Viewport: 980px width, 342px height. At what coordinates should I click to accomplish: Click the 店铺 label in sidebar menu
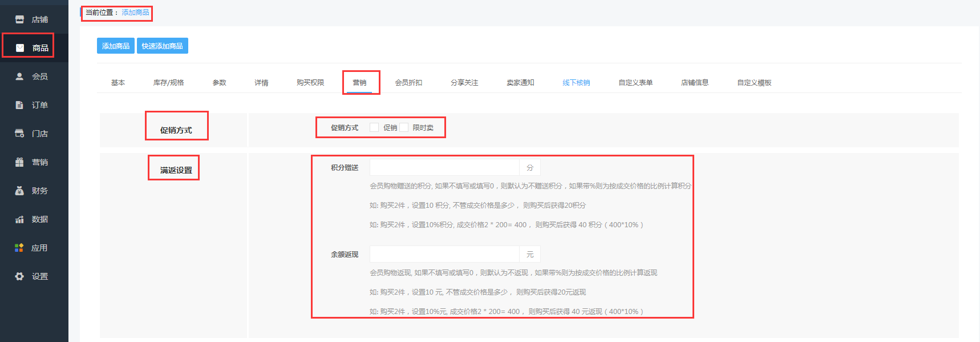(x=40, y=19)
